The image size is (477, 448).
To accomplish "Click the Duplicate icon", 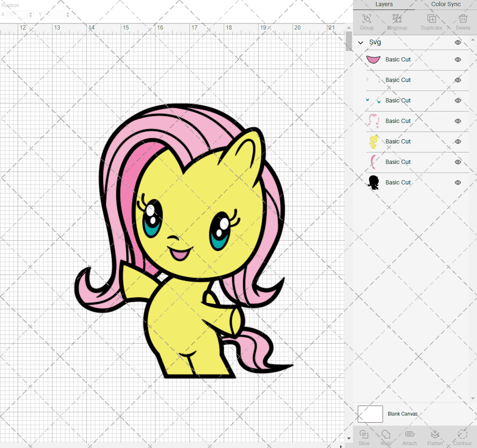I will tap(431, 19).
